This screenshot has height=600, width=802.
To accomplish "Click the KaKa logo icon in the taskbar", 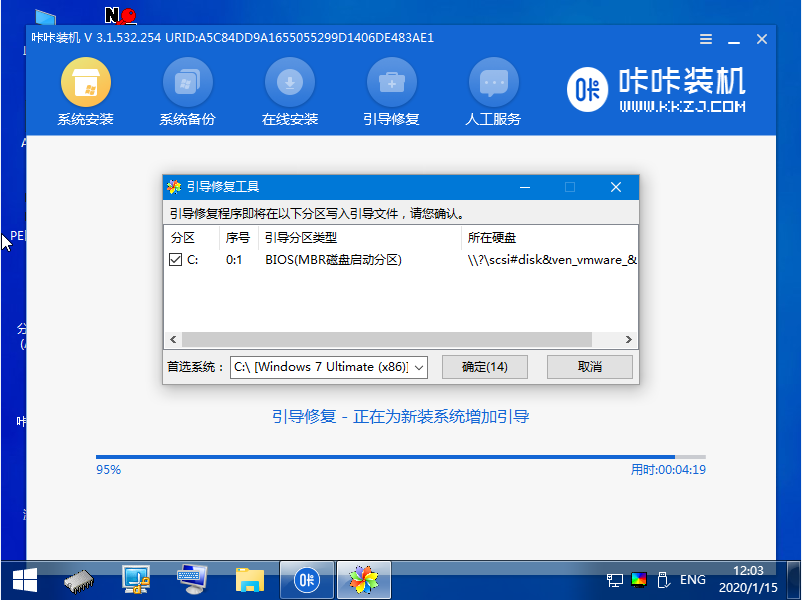I will (306, 579).
